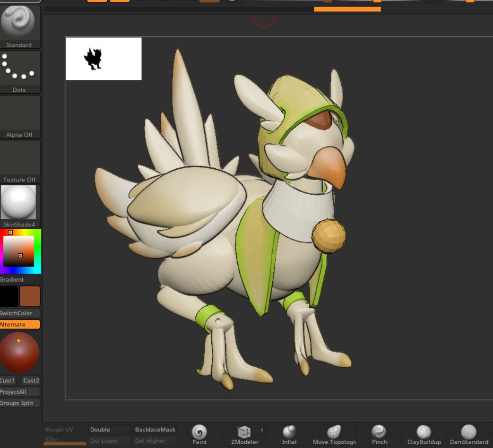Toggle the BackfaceMask option
The width and height of the screenshot is (493, 448).
154,430
